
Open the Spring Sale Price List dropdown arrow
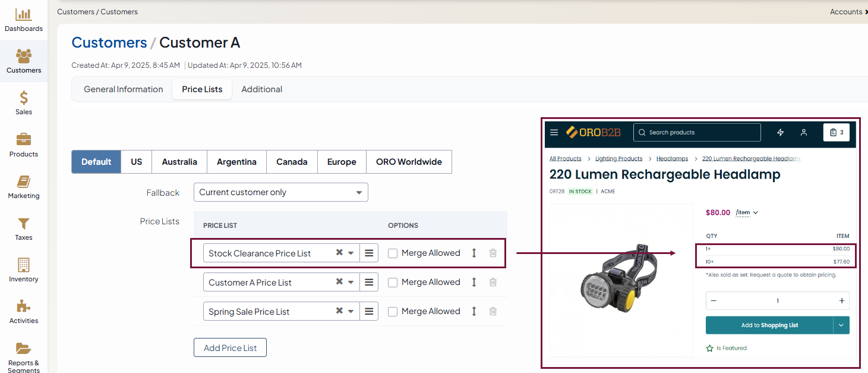click(351, 311)
